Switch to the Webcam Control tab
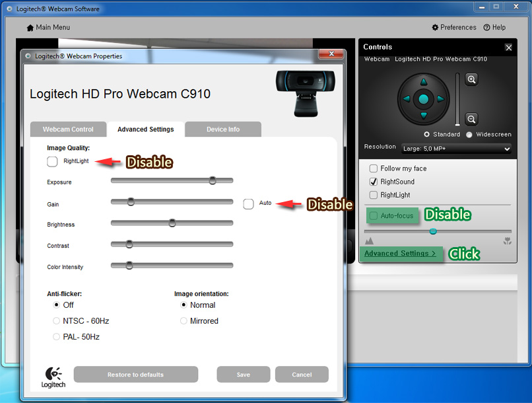The height and width of the screenshot is (403, 532). tap(68, 129)
